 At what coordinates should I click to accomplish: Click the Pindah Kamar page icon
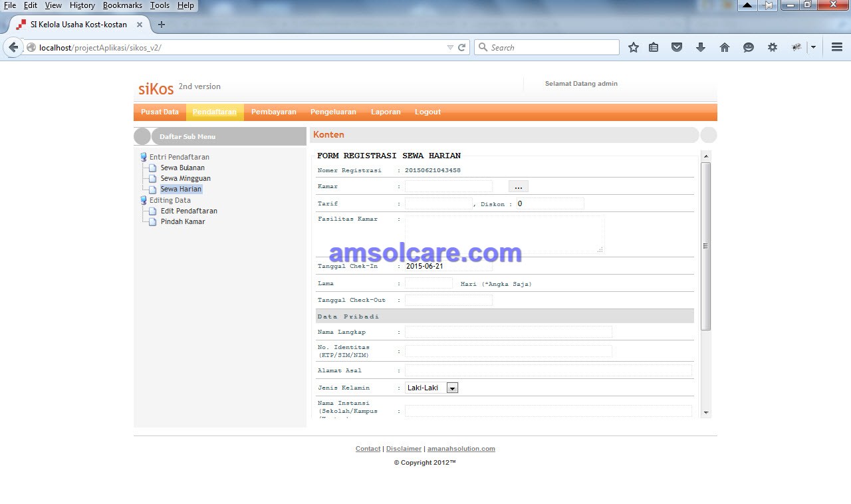pyautogui.click(x=153, y=222)
